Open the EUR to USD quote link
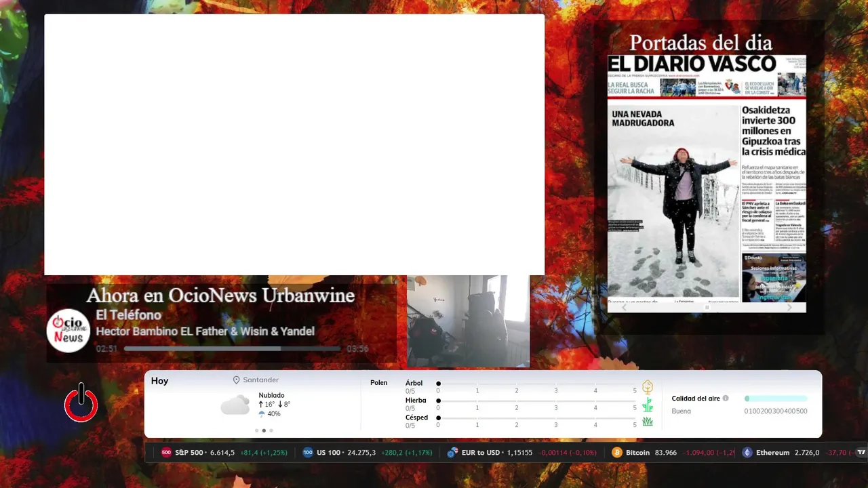 point(522,453)
